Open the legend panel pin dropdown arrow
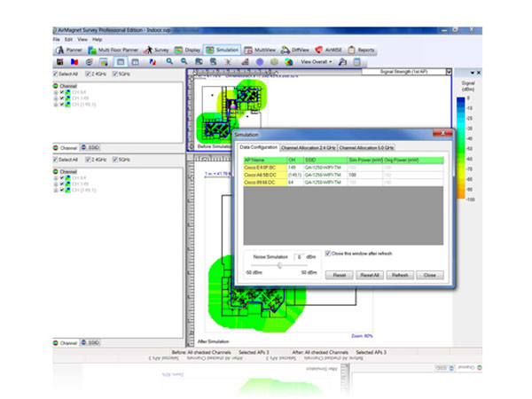 pos(473,73)
